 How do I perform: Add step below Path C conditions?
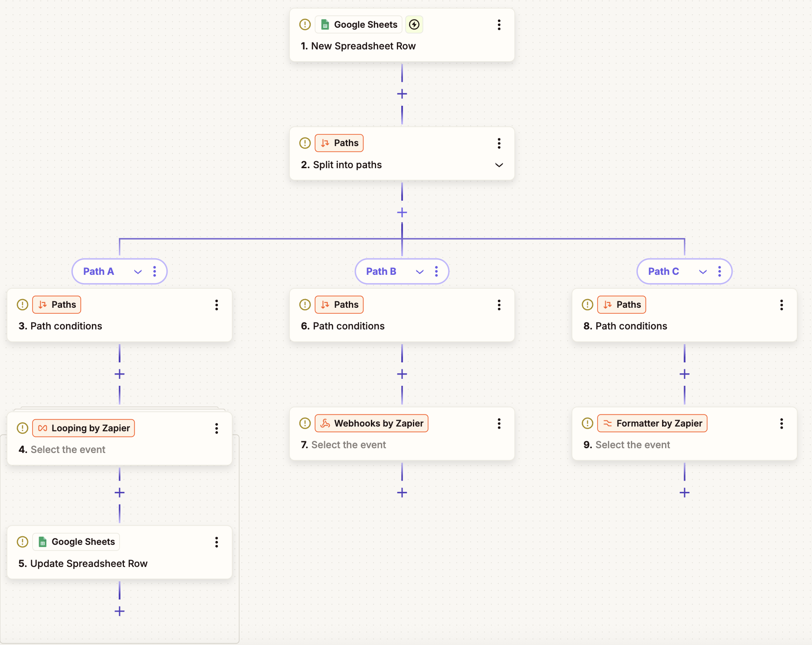684,374
